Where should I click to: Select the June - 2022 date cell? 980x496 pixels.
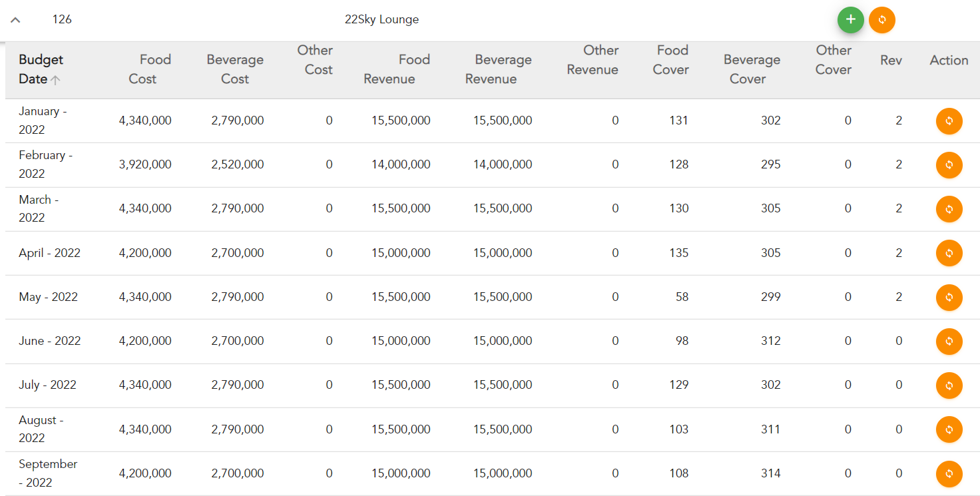pyautogui.click(x=49, y=341)
